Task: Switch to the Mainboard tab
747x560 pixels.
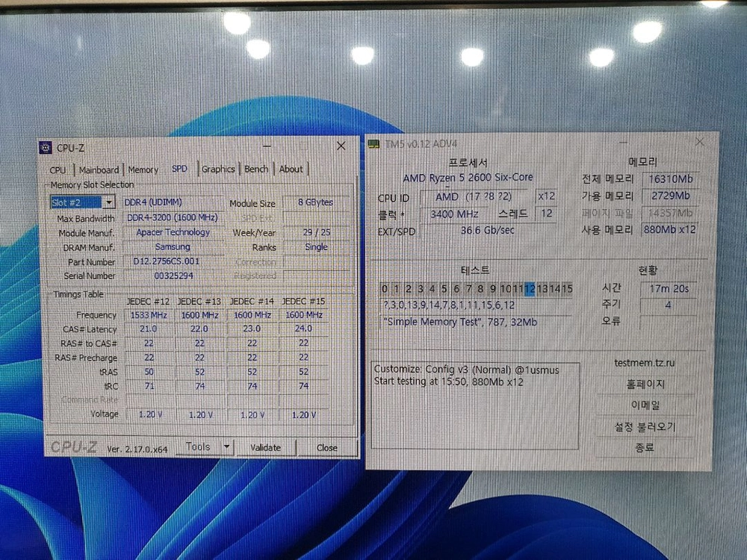Action: click(99, 169)
